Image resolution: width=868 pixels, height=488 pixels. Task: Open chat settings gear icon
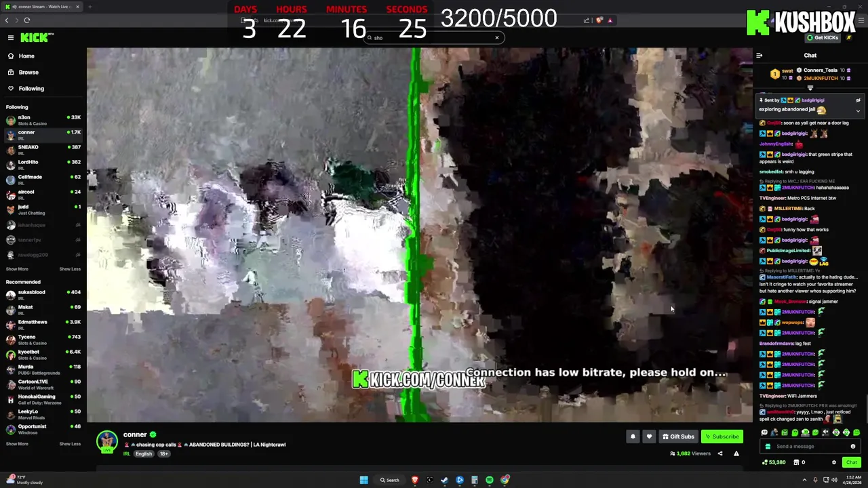coord(834,462)
